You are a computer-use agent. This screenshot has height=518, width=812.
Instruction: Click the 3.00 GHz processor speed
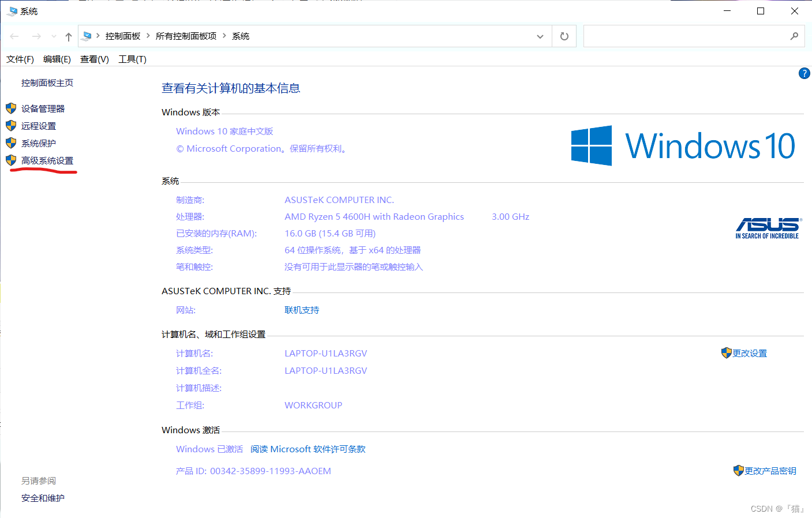511,217
